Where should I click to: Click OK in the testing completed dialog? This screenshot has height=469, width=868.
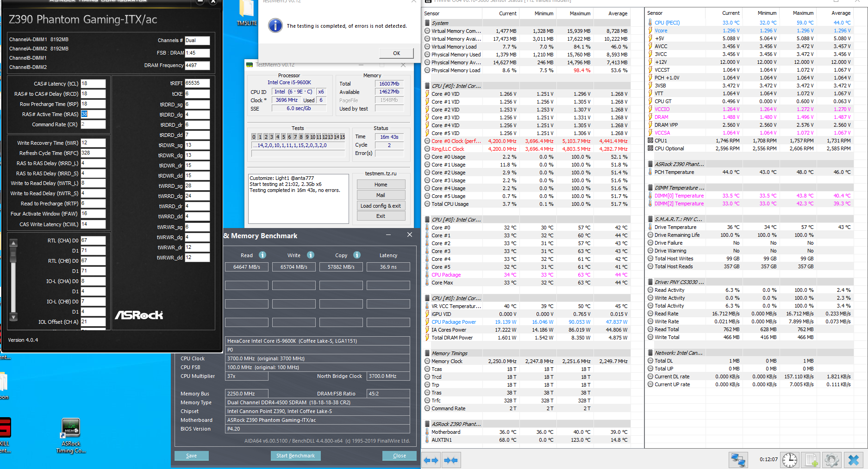396,53
